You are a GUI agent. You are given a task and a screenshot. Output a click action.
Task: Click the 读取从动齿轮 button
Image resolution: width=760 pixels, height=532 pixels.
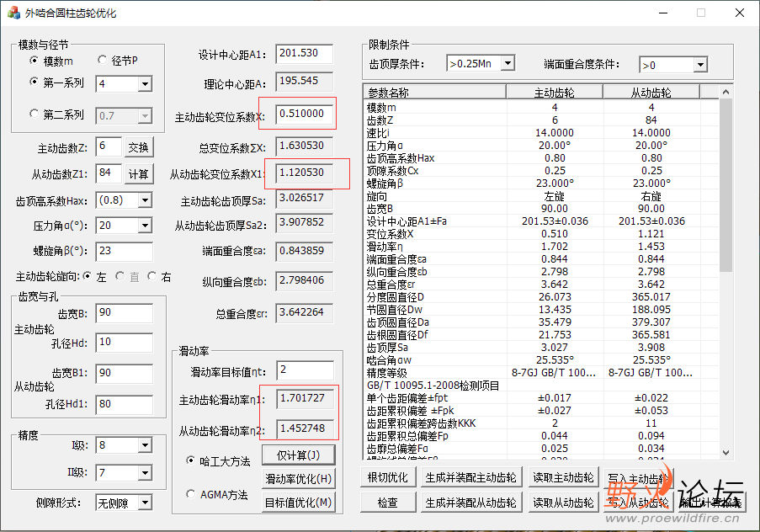564,503
